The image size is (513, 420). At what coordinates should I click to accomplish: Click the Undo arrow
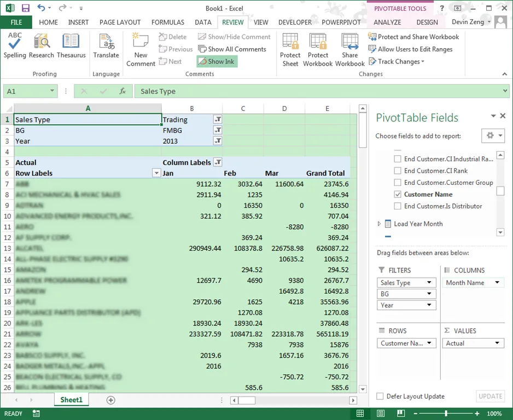pyautogui.click(x=41, y=8)
